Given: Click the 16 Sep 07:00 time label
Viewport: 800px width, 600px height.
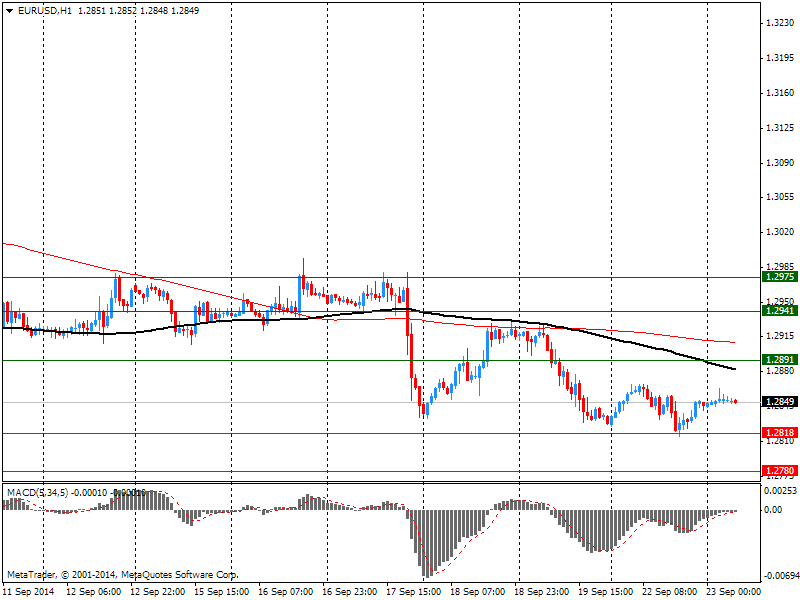Looking at the screenshot, I should pos(286,592).
